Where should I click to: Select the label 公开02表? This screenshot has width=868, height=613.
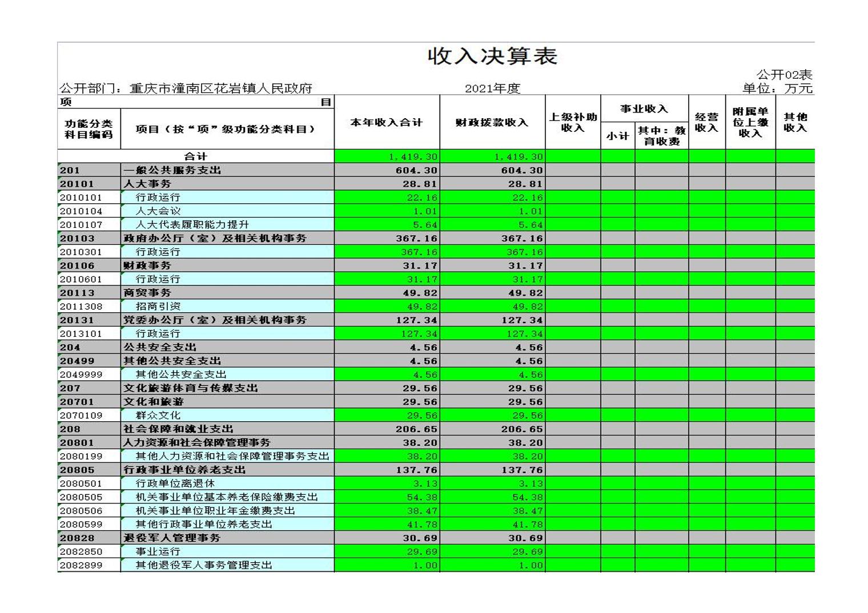784,75
